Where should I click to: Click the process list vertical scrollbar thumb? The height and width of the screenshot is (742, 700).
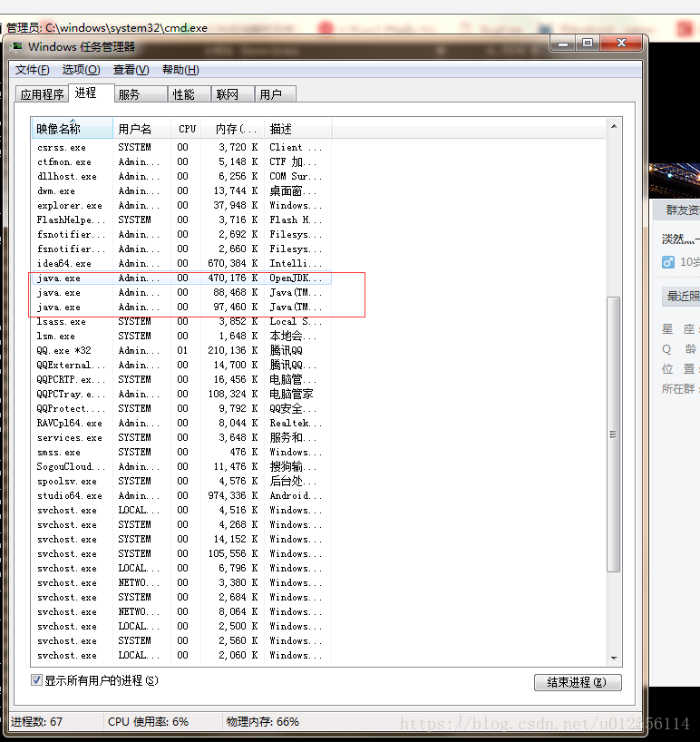[x=614, y=434]
